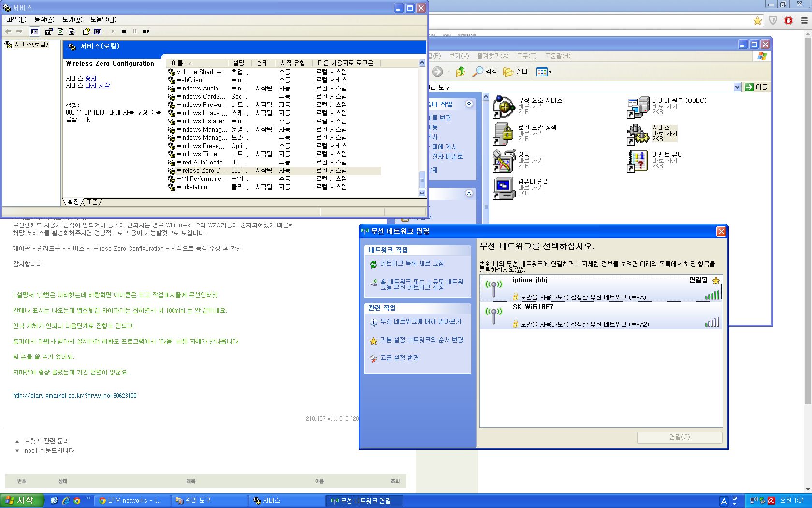Launch Chrome from the quick launch bar
812x508 pixels.
click(x=77, y=501)
